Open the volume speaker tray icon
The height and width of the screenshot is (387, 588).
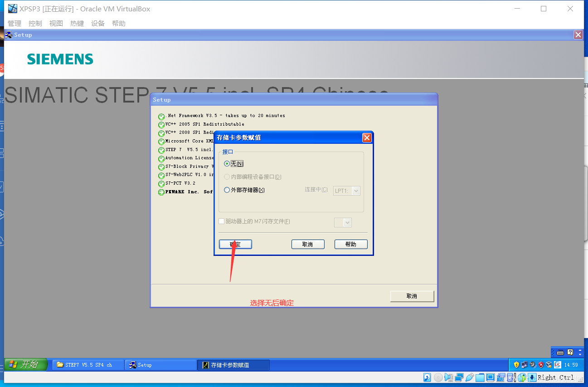533,365
